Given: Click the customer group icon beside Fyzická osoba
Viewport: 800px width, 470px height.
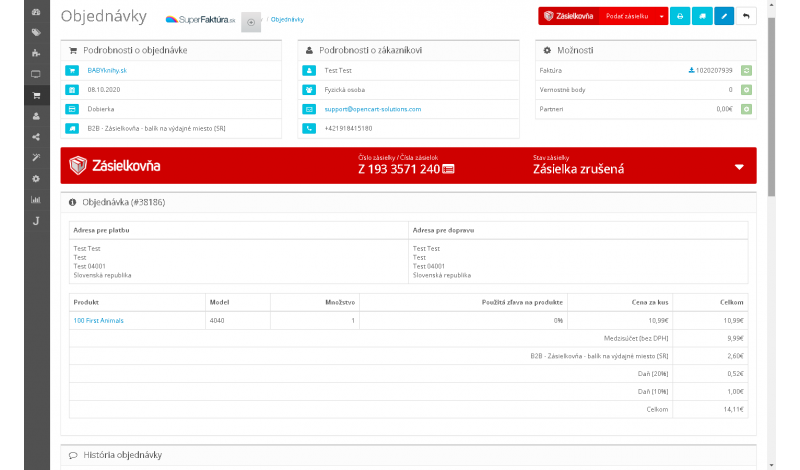Looking at the screenshot, I should [x=309, y=90].
